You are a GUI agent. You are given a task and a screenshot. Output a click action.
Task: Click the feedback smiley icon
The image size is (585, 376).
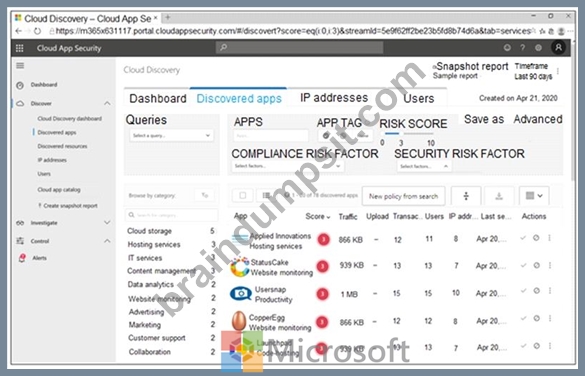point(507,48)
